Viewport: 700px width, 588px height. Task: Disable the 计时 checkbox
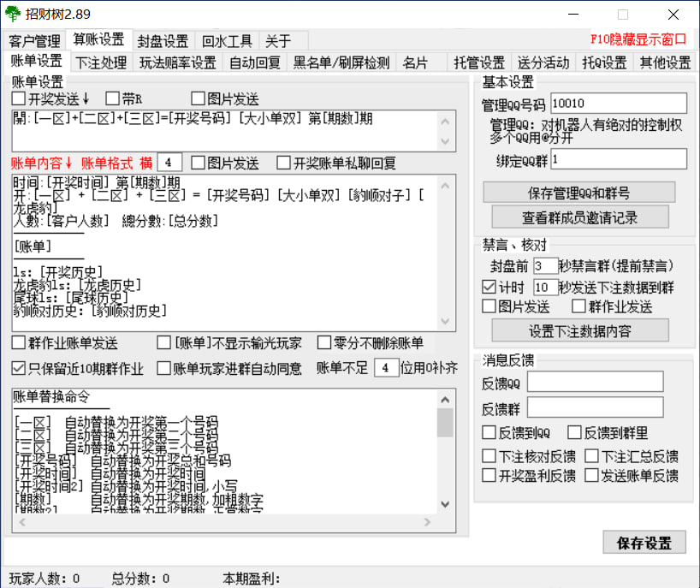489,287
